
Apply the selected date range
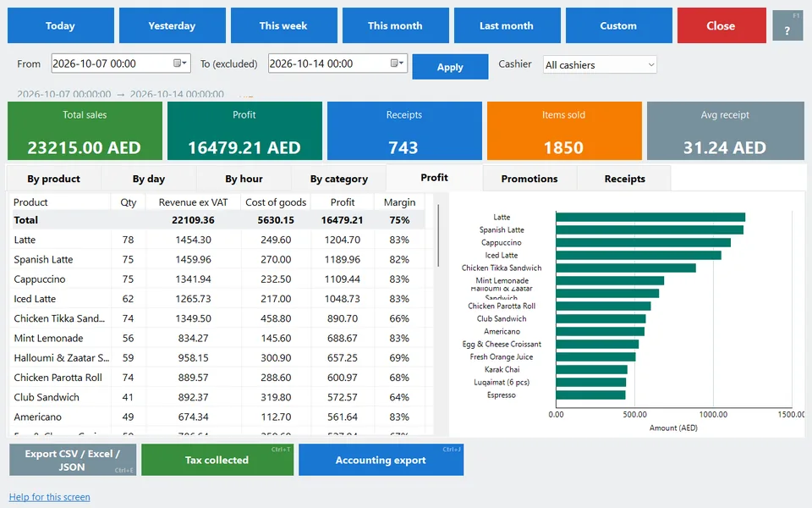(450, 67)
